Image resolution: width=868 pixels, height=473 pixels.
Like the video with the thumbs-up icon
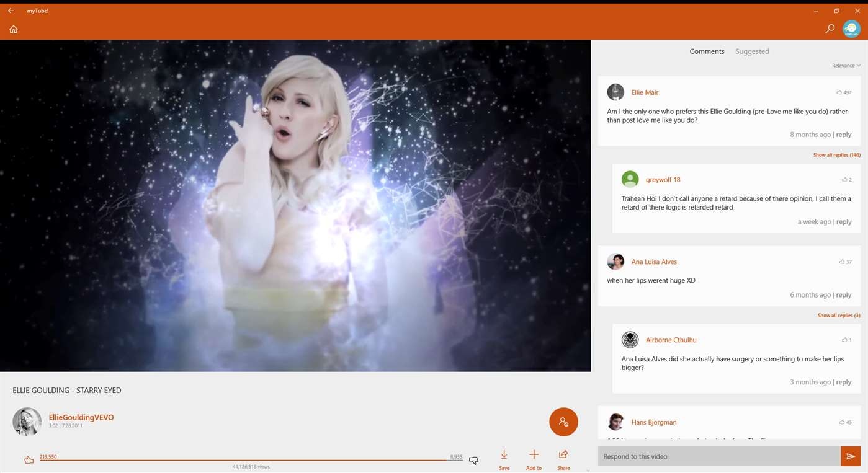[29, 459]
